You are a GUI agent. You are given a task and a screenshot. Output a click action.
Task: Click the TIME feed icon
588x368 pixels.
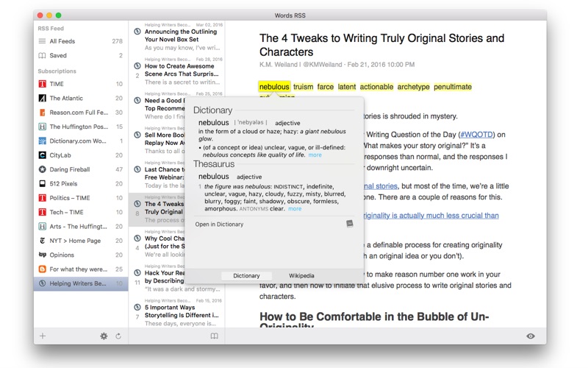[43, 84]
